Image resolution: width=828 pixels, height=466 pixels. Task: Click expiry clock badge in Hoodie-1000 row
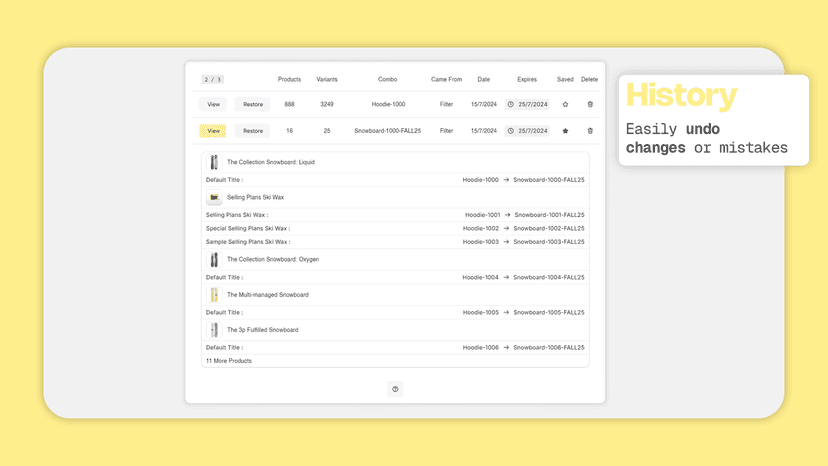[x=527, y=105]
